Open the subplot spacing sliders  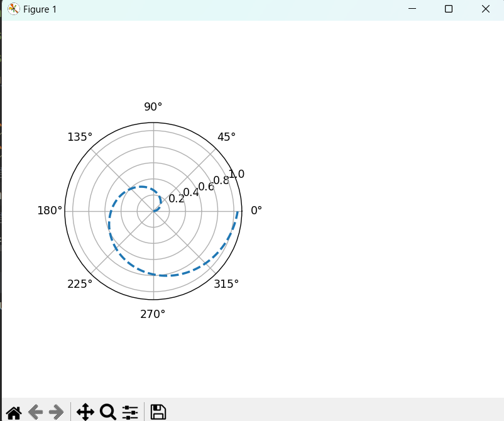coord(130,412)
